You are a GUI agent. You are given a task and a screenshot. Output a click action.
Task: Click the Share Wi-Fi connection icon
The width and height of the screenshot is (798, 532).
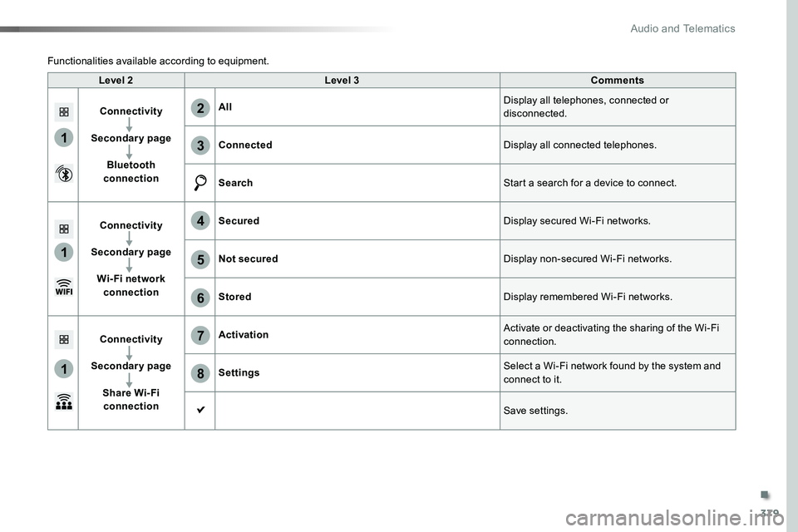coord(64,401)
